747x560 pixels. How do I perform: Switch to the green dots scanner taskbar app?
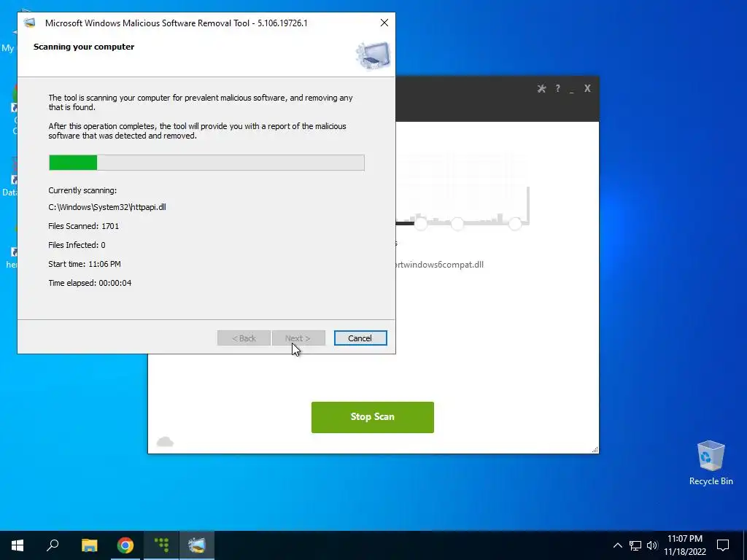pos(161,545)
